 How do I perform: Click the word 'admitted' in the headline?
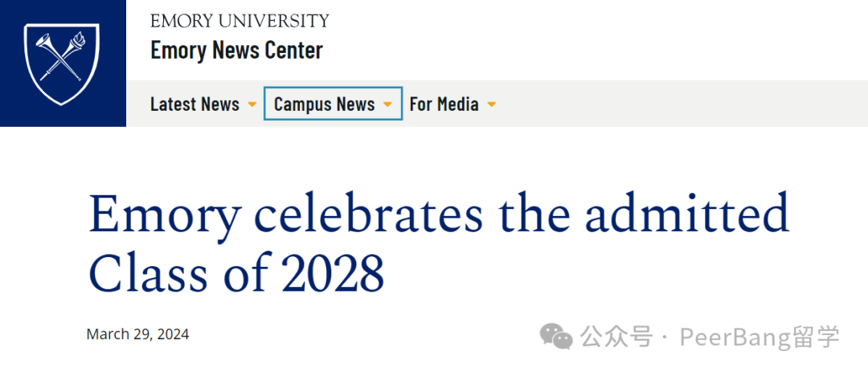tap(687, 214)
